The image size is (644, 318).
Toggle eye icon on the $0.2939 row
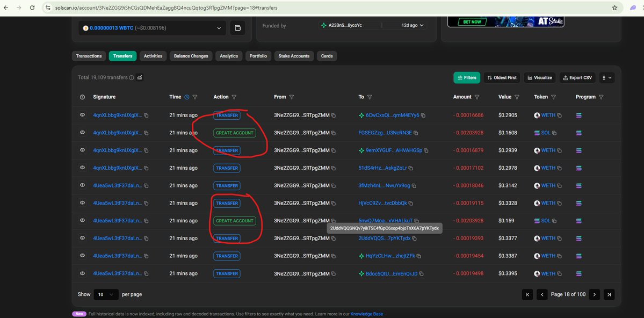pos(82,150)
